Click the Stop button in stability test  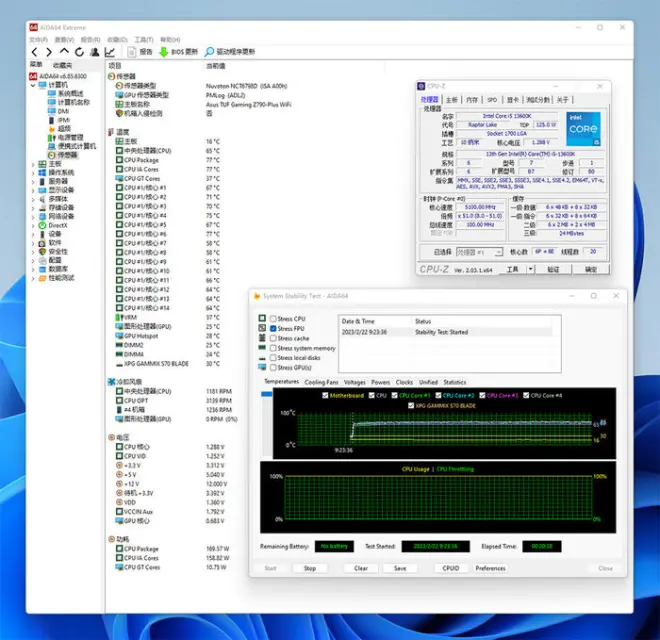tap(310, 568)
